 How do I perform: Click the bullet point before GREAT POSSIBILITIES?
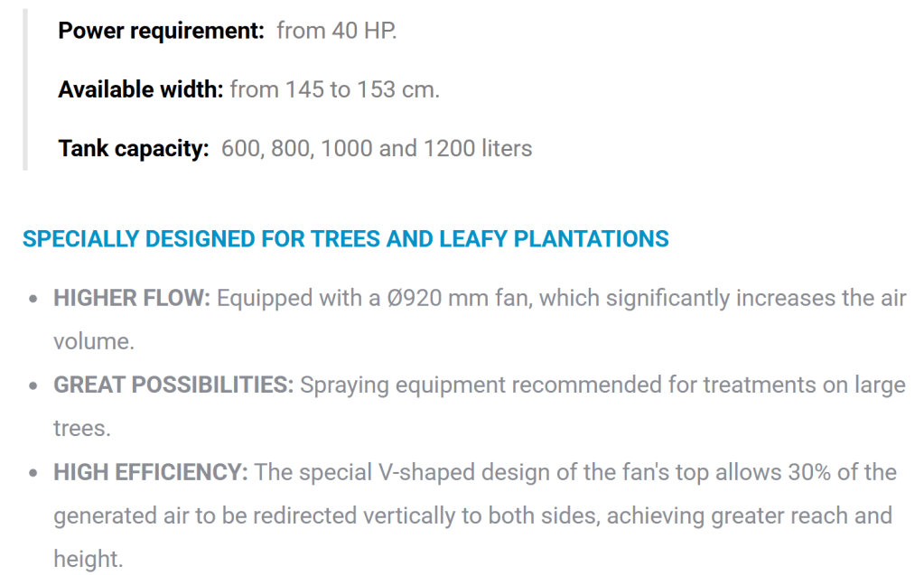click(x=33, y=386)
